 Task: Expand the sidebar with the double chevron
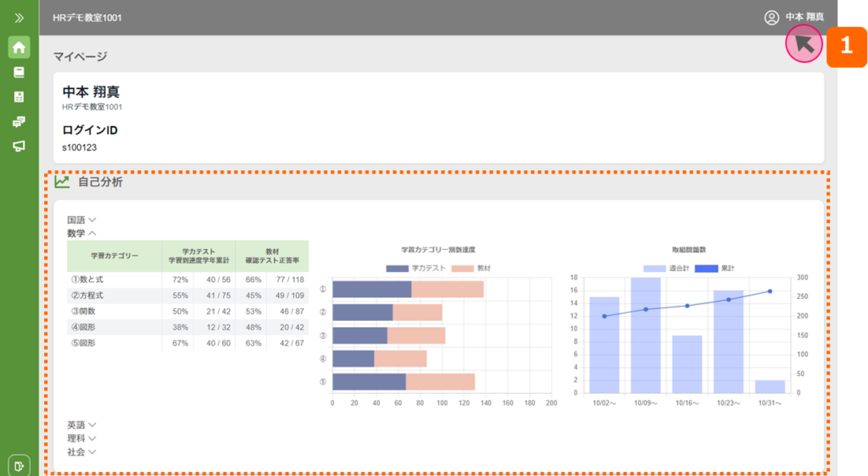19,17
